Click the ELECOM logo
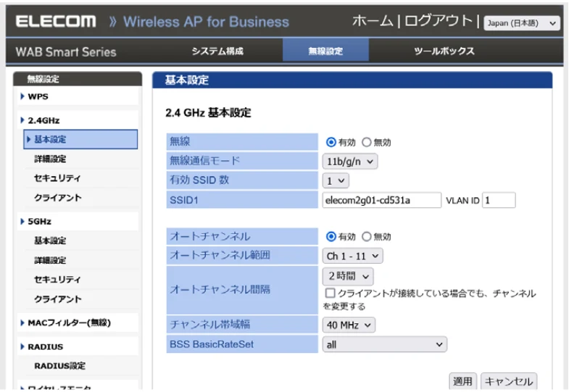This screenshot has width=569, height=392. coord(56,22)
